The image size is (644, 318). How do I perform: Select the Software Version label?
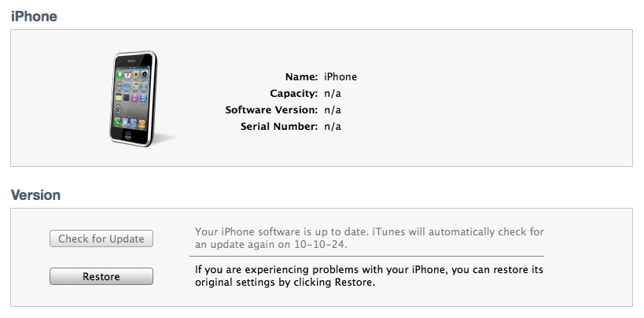tap(271, 110)
